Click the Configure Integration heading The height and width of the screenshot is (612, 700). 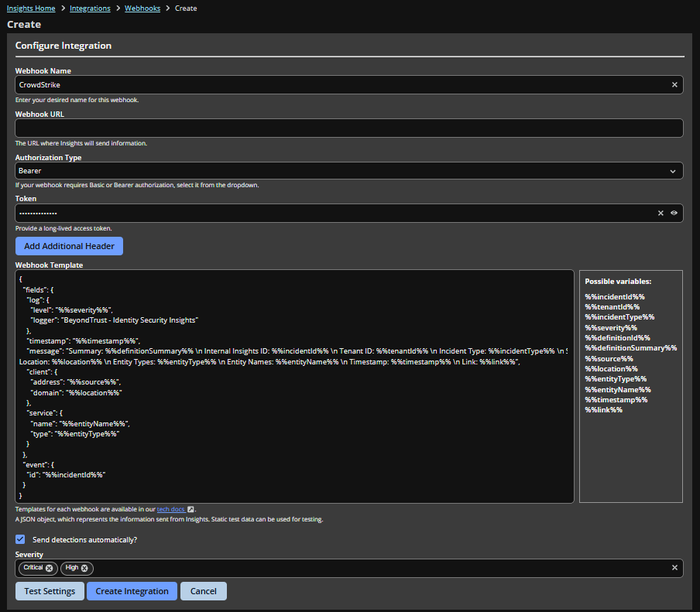(63, 46)
